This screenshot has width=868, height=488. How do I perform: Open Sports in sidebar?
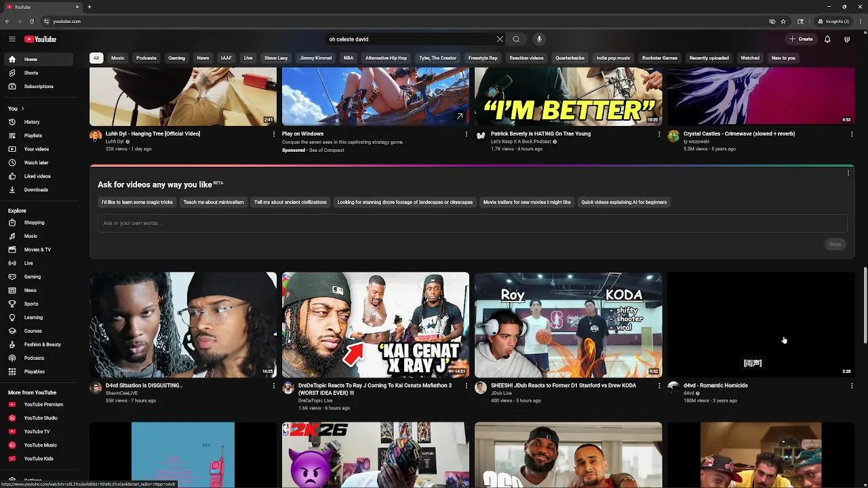pos(38,304)
